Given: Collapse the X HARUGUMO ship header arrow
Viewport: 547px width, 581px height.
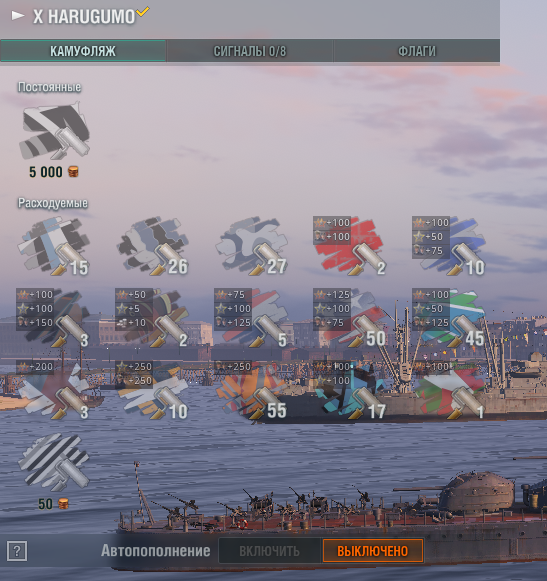Looking at the screenshot, I should click(18, 16).
